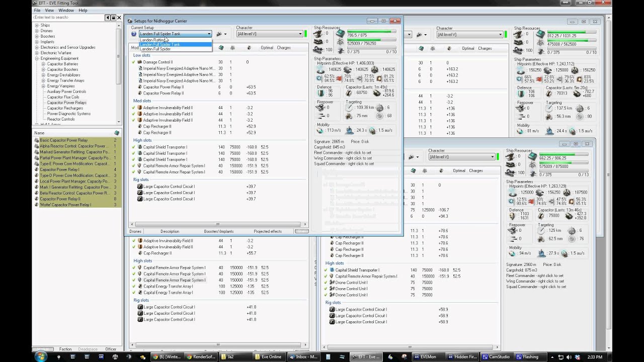Click Wing Commander in the front window
Image resolution: width=644 pixels, height=362 pixels.
(344, 158)
